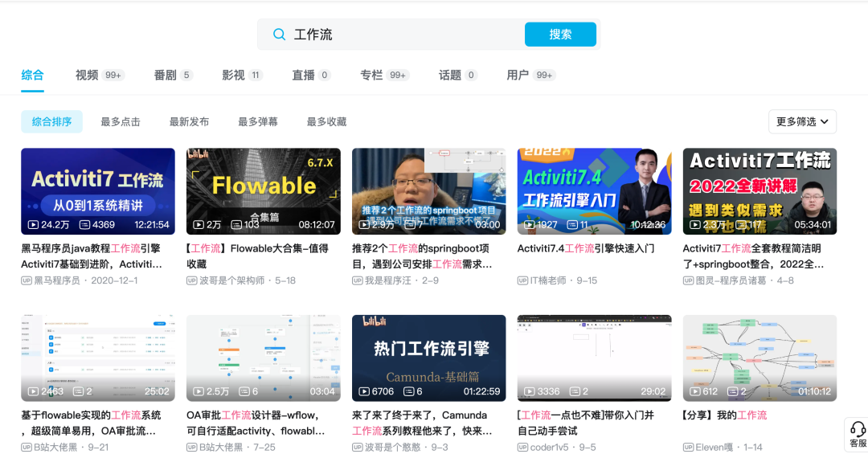Open the Activiti7工作流 2022全新讲解 thumbnail

759,191
